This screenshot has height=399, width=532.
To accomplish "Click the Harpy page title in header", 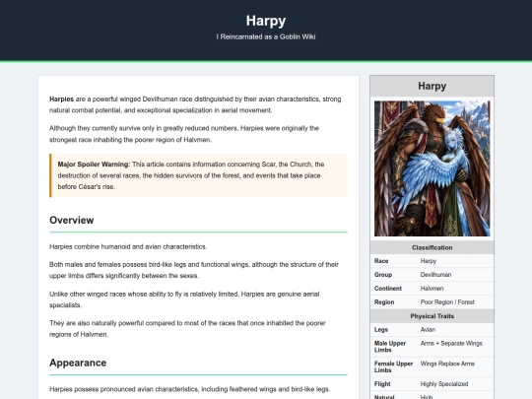I will 266,21.
